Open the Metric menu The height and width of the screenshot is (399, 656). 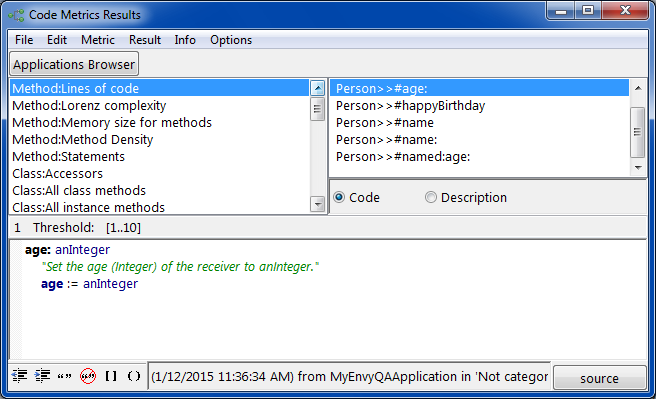97,40
